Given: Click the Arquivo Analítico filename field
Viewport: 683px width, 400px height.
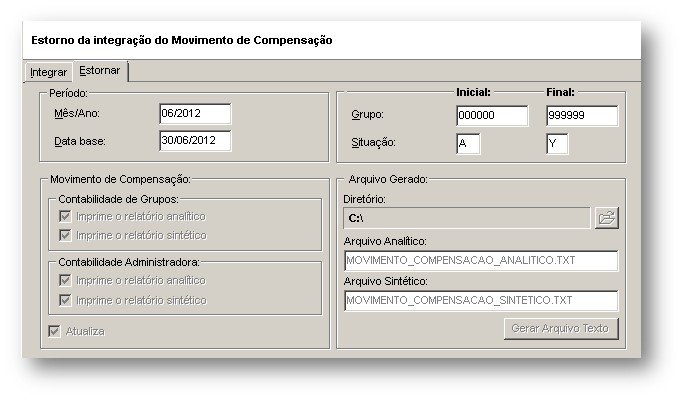Looking at the screenshot, I should (480, 261).
